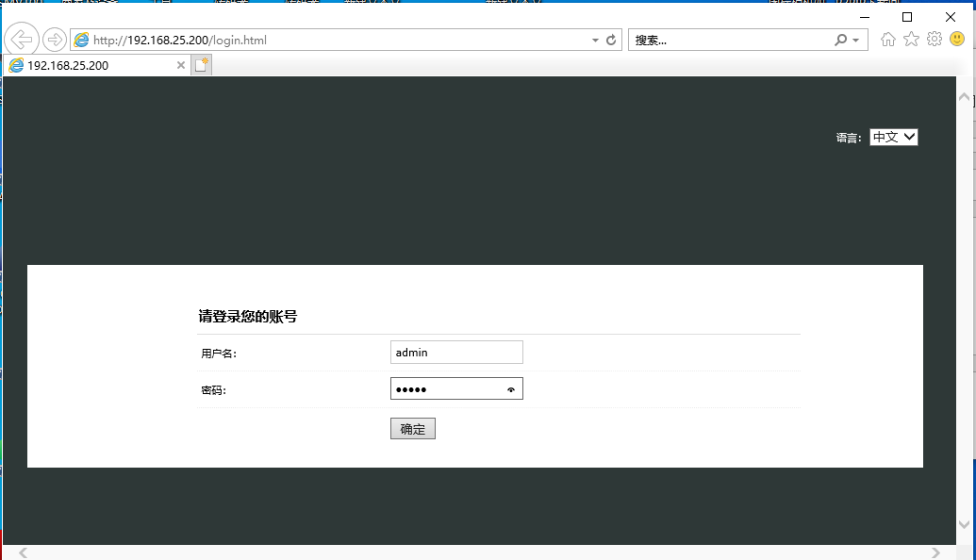Open the Home page icon
This screenshot has height=560, width=976.
tap(886, 39)
